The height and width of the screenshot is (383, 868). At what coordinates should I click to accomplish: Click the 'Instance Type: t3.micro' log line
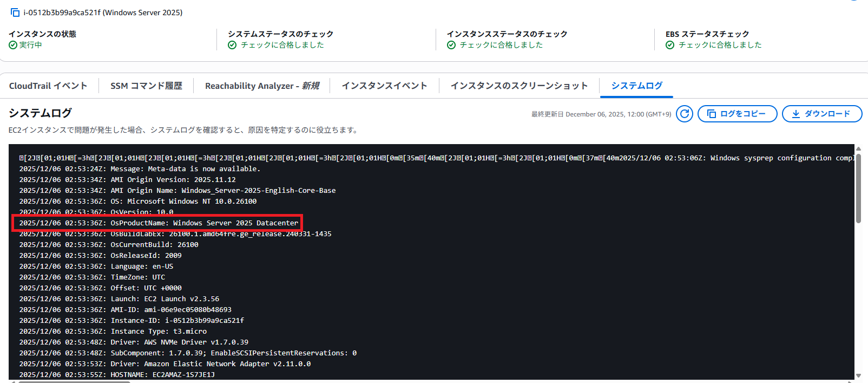[113, 332]
